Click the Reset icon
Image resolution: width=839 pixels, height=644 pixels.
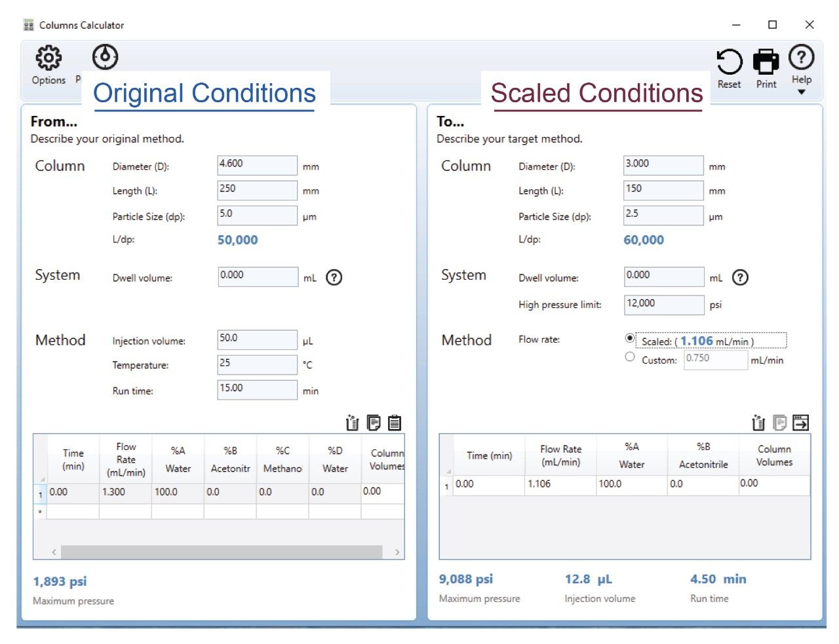(x=729, y=62)
